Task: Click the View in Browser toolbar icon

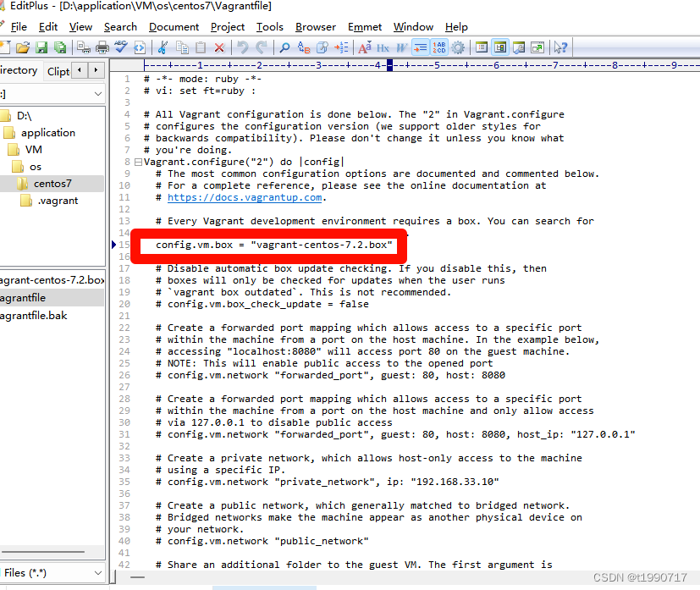Action: pyautogui.click(x=140, y=47)
